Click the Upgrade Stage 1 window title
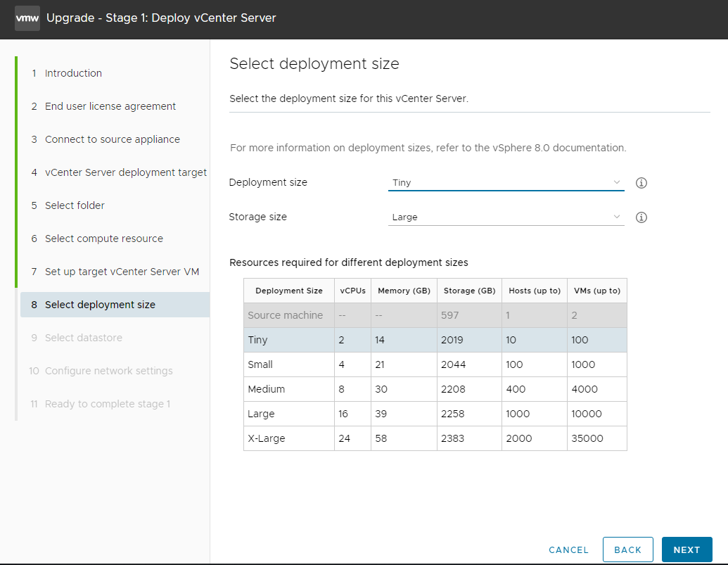728x565 pixels. [161, 18]
